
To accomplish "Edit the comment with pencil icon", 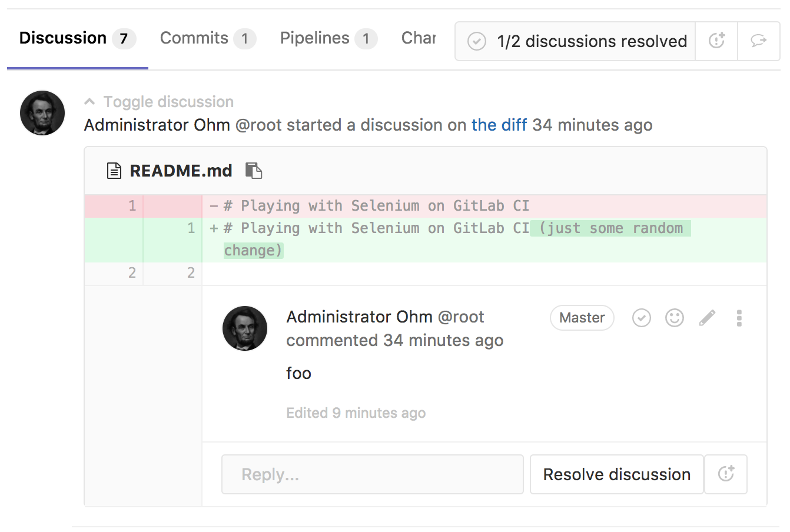I will click(707, 318).
